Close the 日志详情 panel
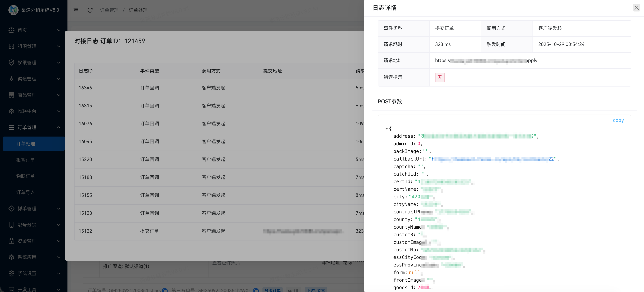The width and height of the screenshot is (644, 292). point(636,8)
